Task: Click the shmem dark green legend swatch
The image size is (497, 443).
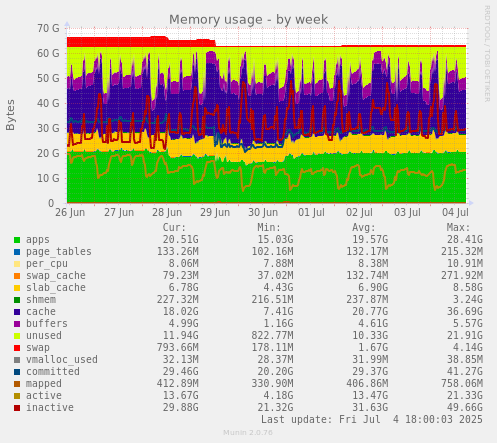Action: coord(17,300)
